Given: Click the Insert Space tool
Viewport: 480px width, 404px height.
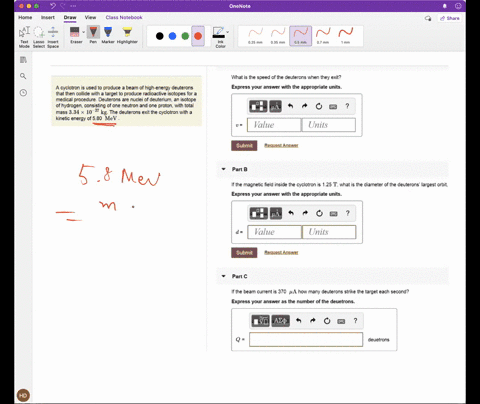Looking at the screenshot, I should click(x=53, y=37).
